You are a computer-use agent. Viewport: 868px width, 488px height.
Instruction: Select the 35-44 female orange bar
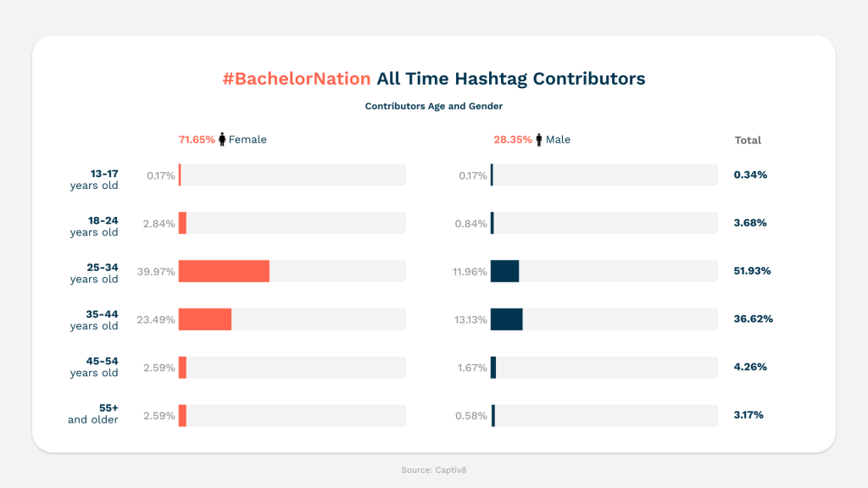click(x=205, y=319)
